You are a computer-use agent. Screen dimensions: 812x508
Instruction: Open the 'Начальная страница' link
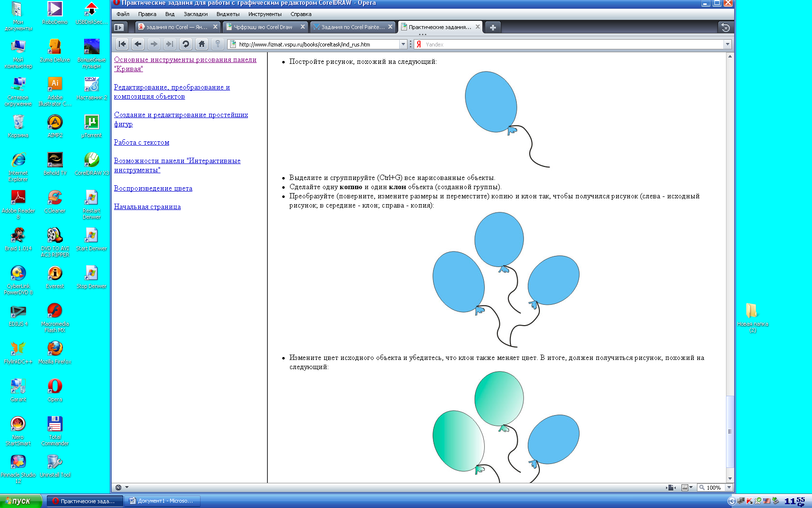pyautogui.click(x=147, y=207)
